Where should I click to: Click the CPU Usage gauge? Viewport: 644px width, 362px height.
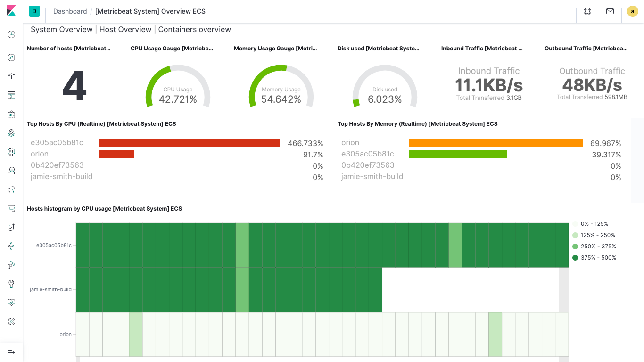pos(178,87)
